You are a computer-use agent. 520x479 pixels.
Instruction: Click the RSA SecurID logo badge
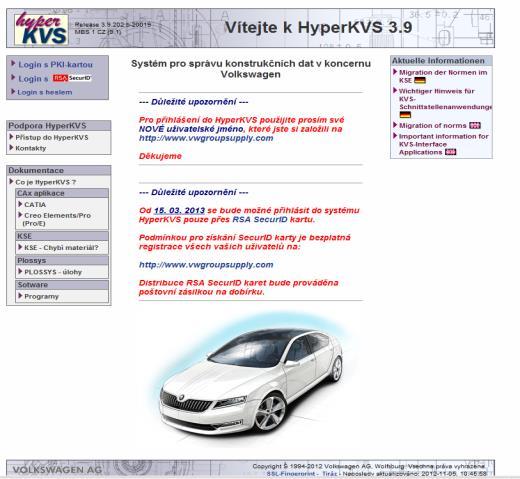click(72, 78)
